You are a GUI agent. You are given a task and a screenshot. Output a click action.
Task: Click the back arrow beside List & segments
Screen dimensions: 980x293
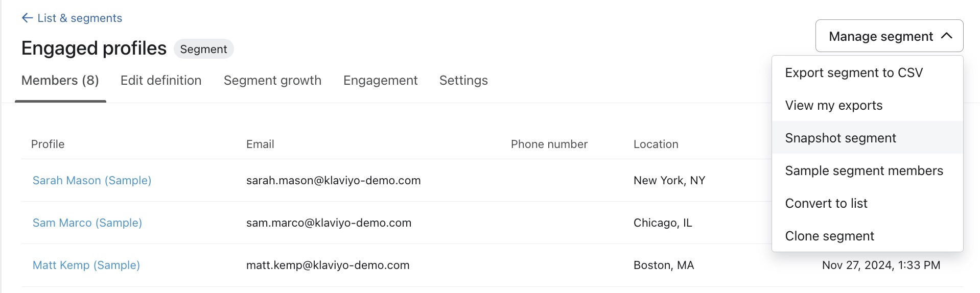(27, 18)
